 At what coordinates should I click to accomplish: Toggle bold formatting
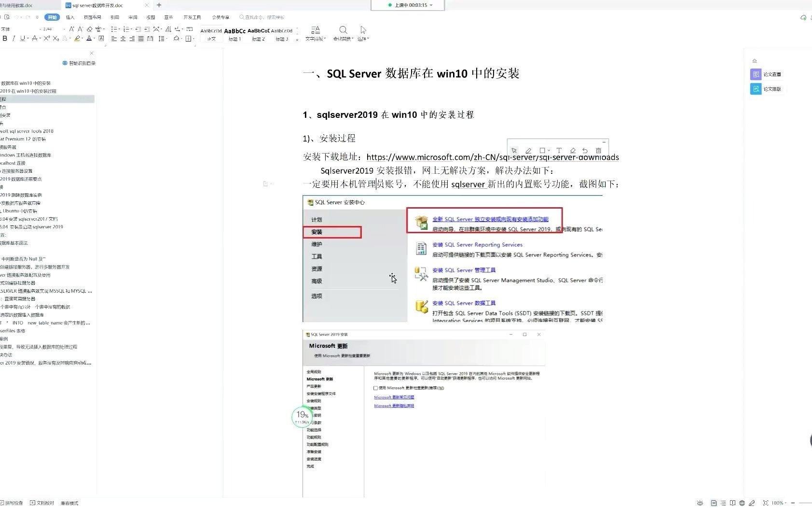click(5, 39)
